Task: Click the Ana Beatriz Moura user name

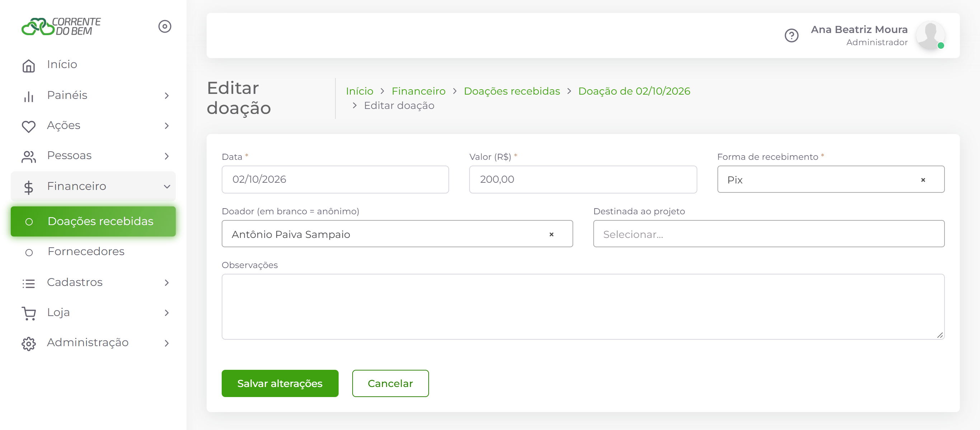Action: 859,30
